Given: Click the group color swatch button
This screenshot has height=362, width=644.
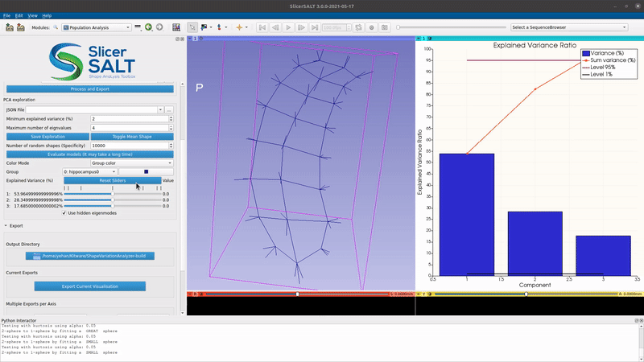Looking at the screenshot, I should [147, 171].
